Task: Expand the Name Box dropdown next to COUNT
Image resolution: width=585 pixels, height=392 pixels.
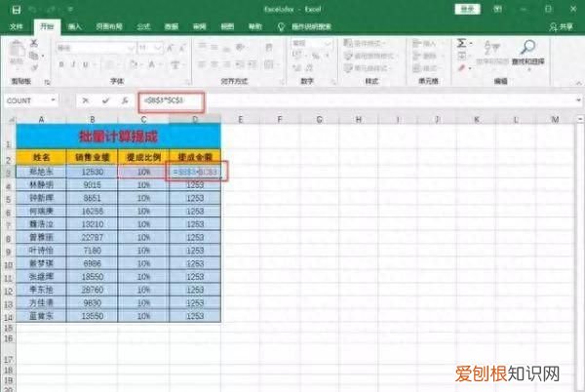Action: click(x=53, y=100)
